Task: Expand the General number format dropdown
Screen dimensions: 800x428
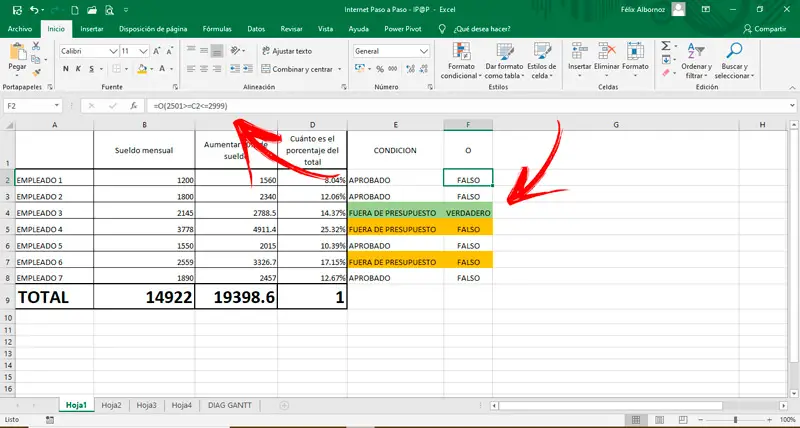Action: click(425, 50)
